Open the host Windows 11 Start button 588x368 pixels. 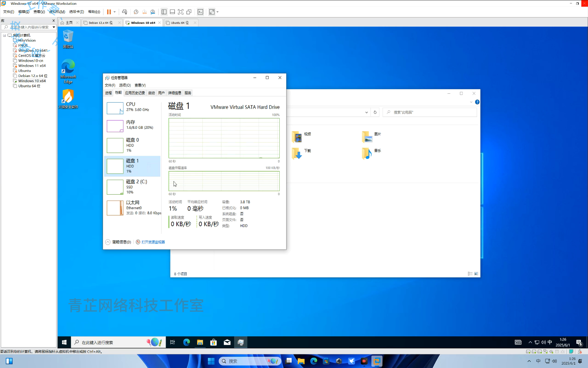tap(211, 361)
